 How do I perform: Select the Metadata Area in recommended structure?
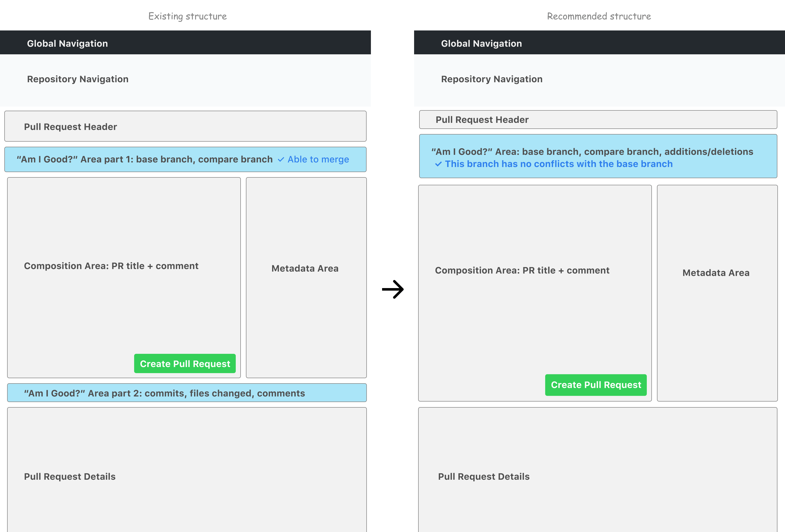pyautogui.click(x=717, y=293)
